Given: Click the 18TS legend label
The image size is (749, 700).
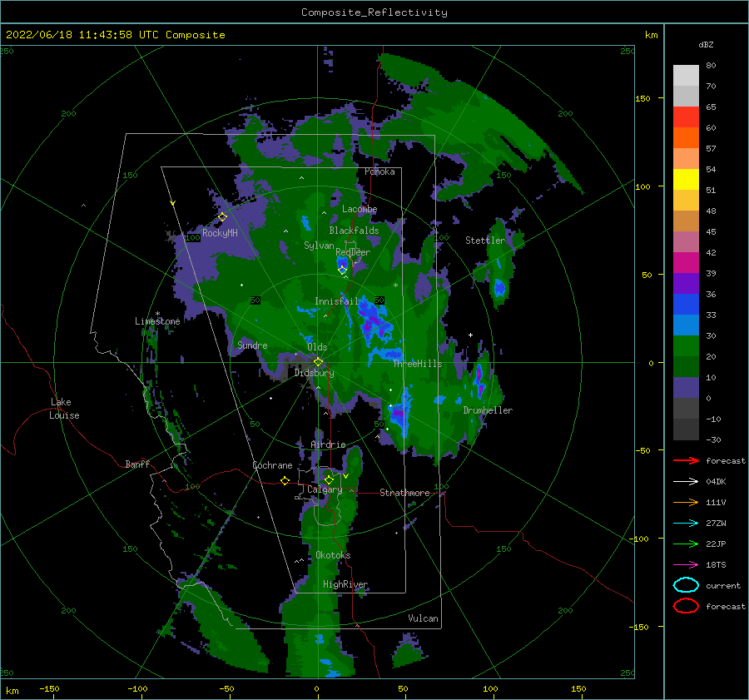Looking at the screenshot, I should click(x=716, y=565).
